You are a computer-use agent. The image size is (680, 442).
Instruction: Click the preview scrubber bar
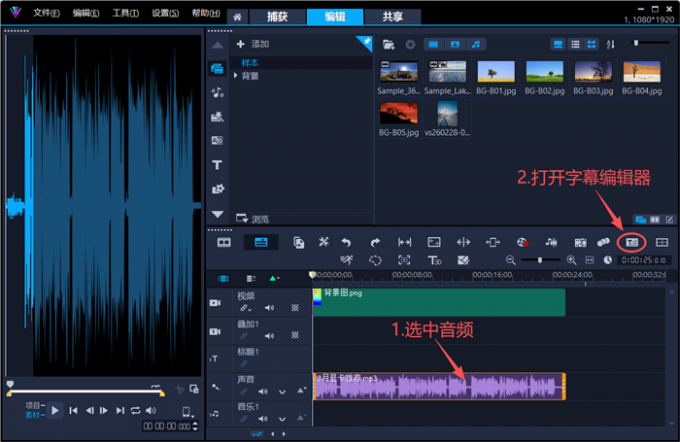tap(86, 391)
